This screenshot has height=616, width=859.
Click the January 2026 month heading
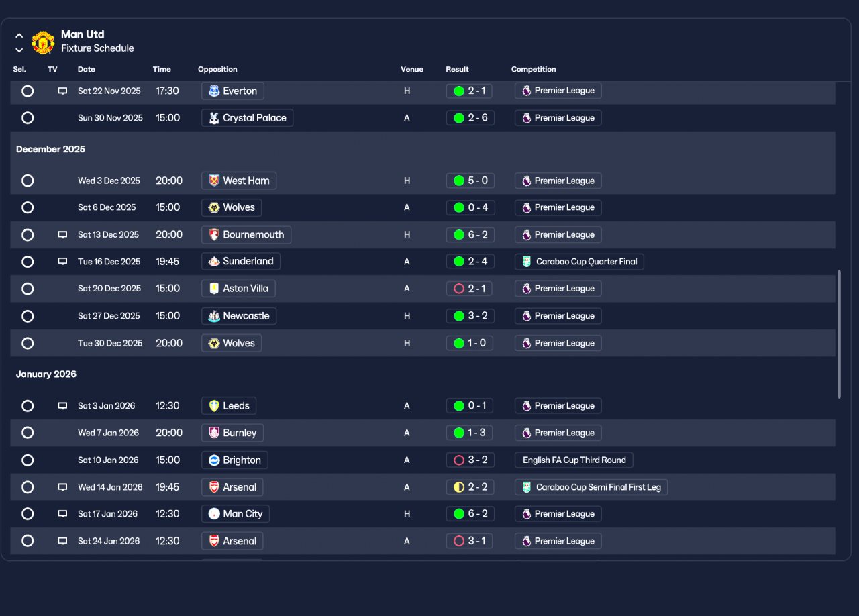(46, 374)
